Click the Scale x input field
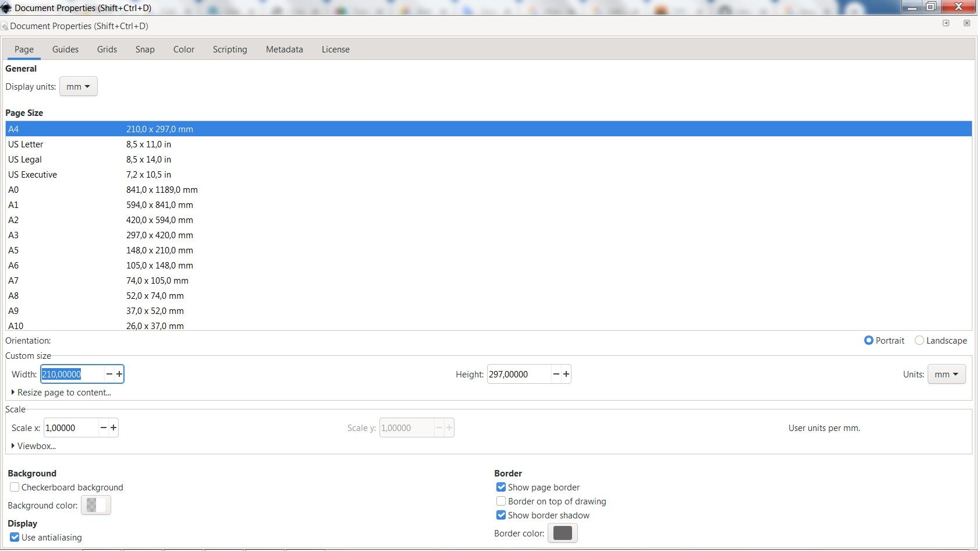The width and height of the screenshot is (980, 551). (x=71, y=428)
